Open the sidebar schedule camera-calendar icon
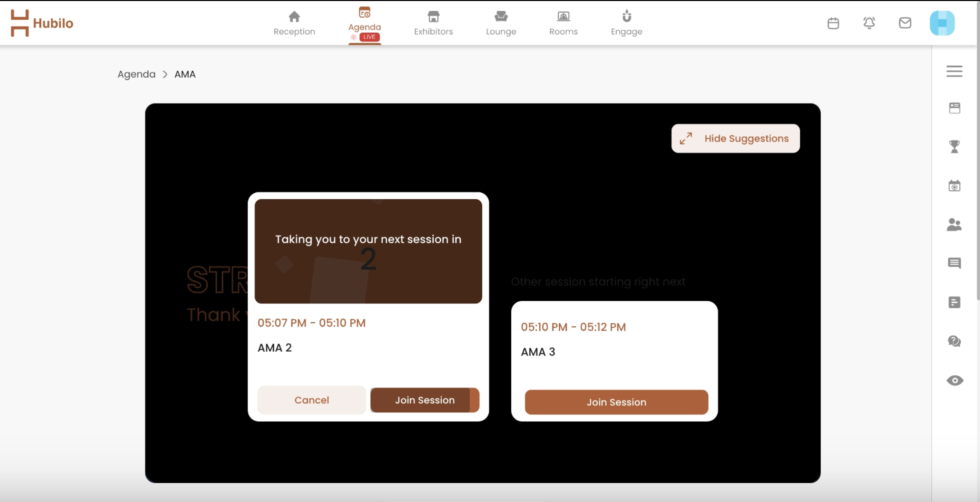The image size is (980, 502). click(954, 186)
